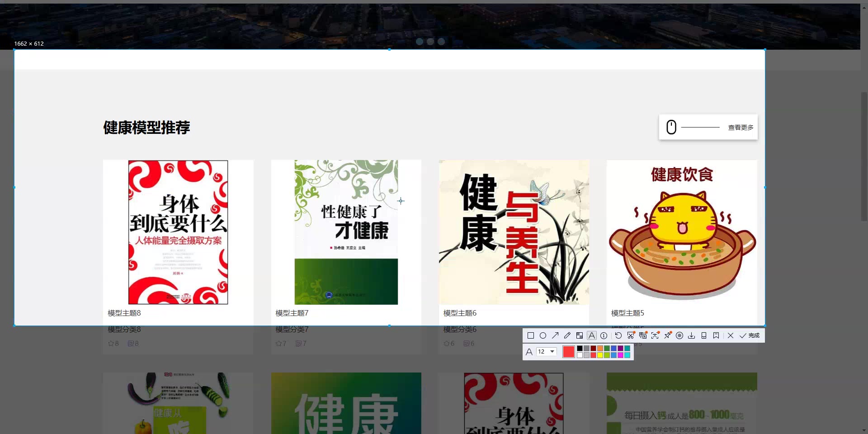Click the scissors screenshot tool icon
Image resolution: width=868 pixels, height=434 pixels.
tap(631, 335)
